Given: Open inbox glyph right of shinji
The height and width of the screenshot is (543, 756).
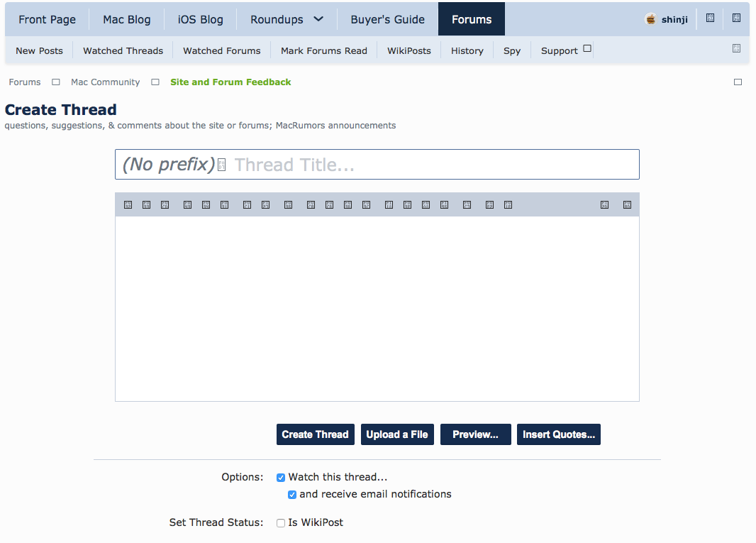Looking at the screenshot, I should tap(710, 18).
